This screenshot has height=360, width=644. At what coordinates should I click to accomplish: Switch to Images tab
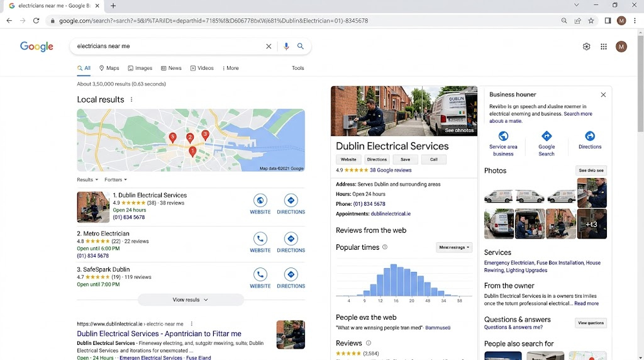coord(140,68)
